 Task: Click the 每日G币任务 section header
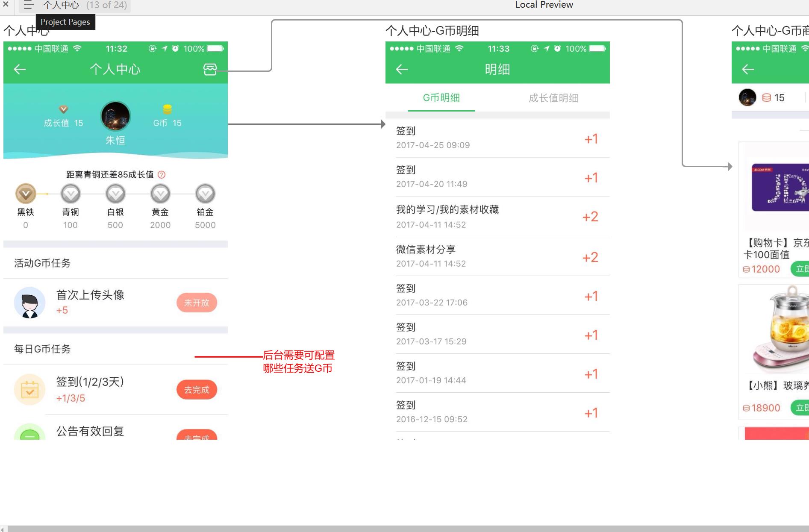tap(42, 349)
